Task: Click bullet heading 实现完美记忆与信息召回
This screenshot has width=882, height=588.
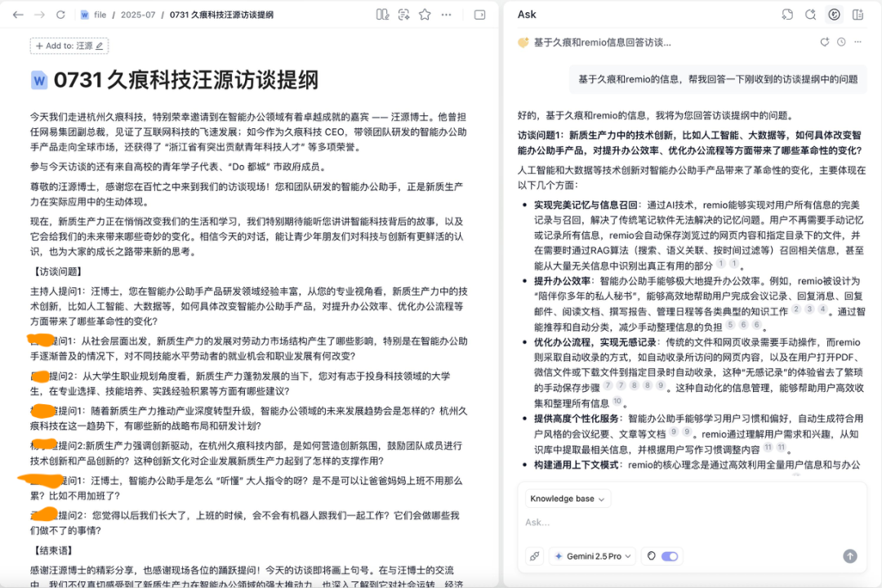Action: click(586, 205)
